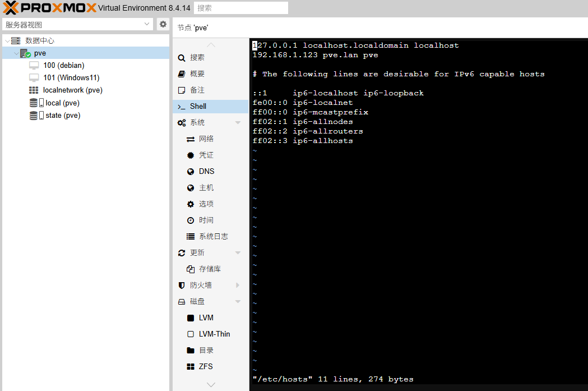
Task: Expand the 防火墙 firewall submenu arrow
Action: click(238, 286)
